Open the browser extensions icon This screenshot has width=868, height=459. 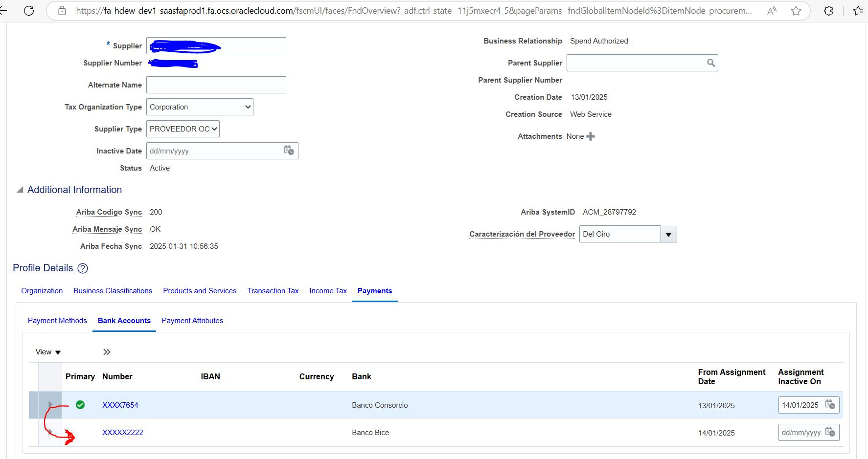pos(828,10)
